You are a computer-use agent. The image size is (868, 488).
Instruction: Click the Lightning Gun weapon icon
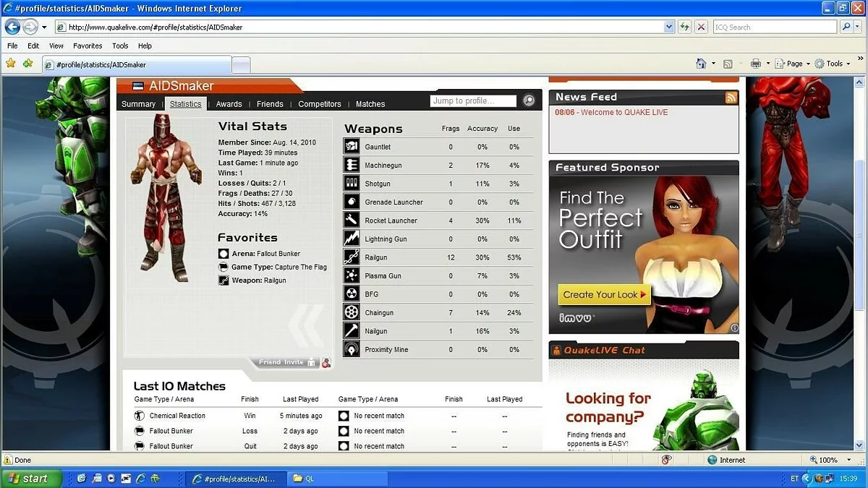click(352, 239)
